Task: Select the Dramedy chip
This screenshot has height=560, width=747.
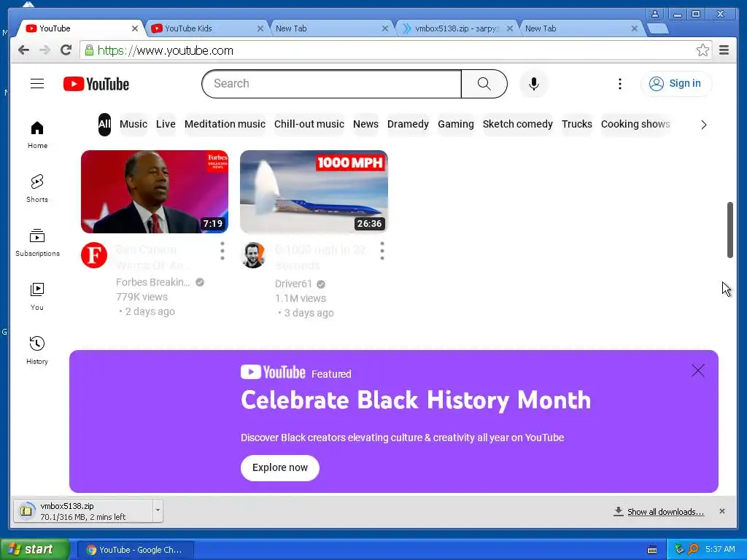Action: point(408,124)
